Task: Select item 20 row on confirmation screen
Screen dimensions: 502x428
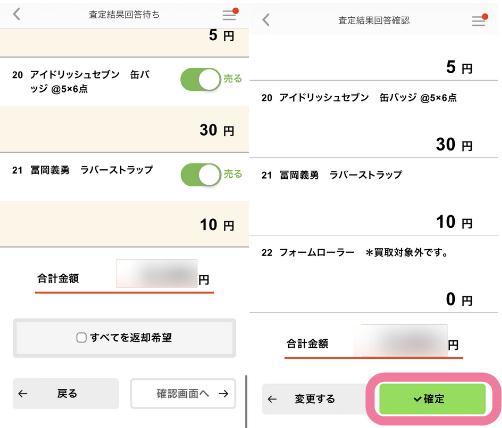Action: point(374,119)
